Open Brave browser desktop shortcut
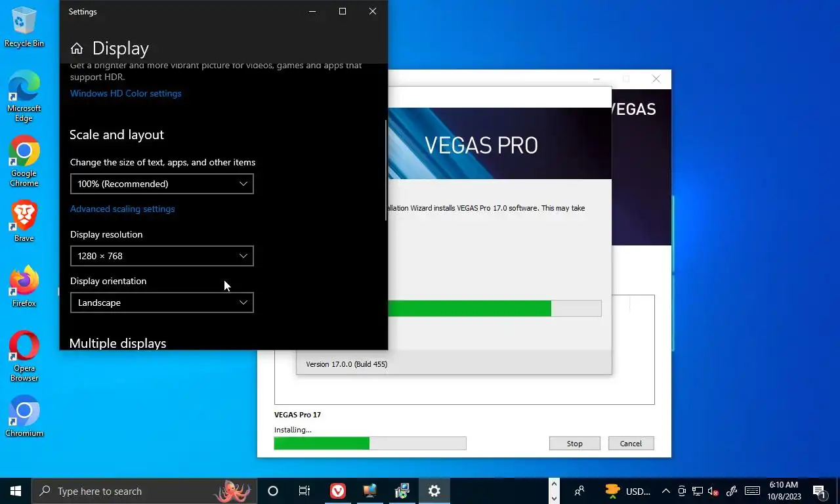Screen dimensions: 840x504 [x=24, y=221]
